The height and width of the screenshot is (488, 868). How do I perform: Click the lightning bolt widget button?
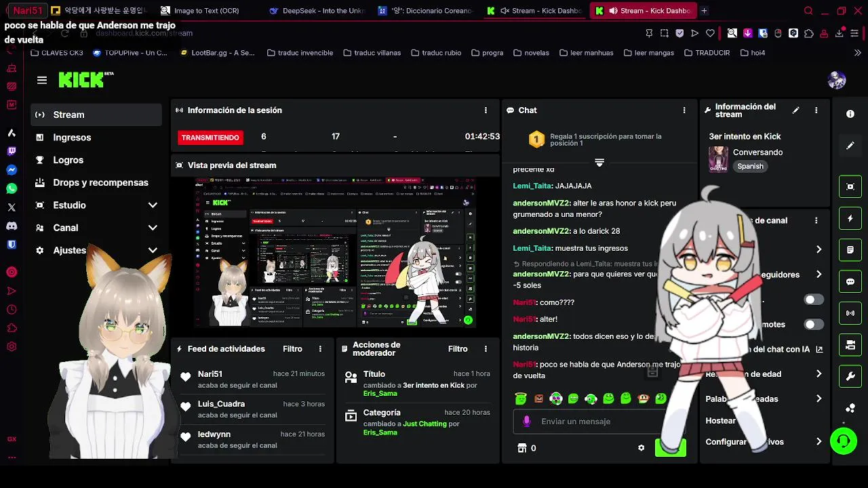850,218
